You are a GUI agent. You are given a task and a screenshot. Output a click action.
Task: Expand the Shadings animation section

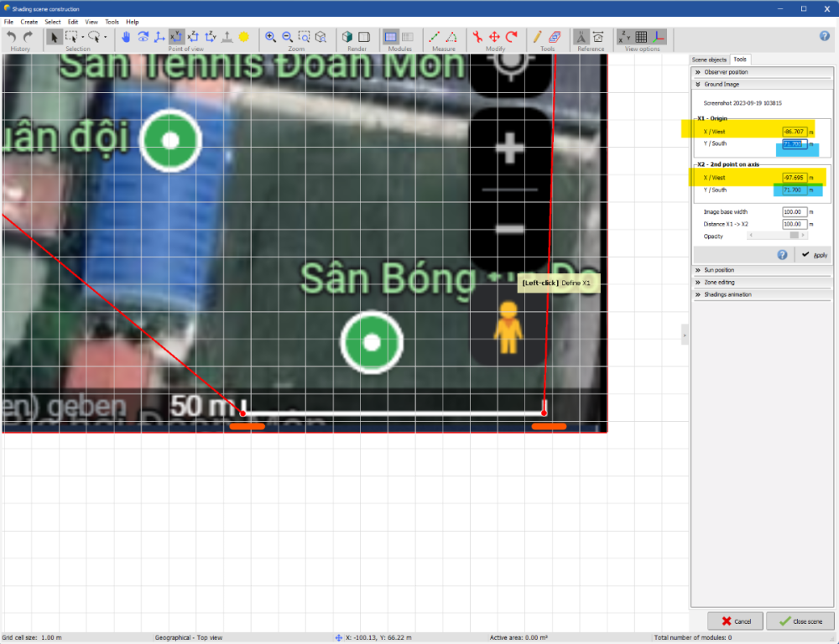coord(727,294)
